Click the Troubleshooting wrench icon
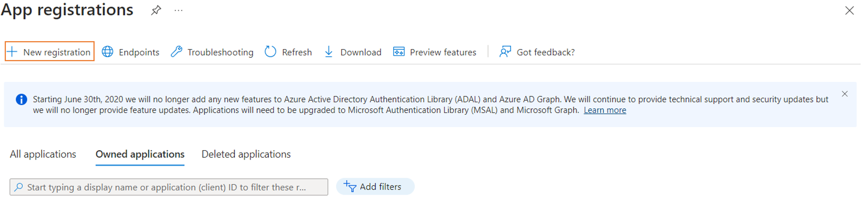868x222 pixels. (x=176, y=52)
